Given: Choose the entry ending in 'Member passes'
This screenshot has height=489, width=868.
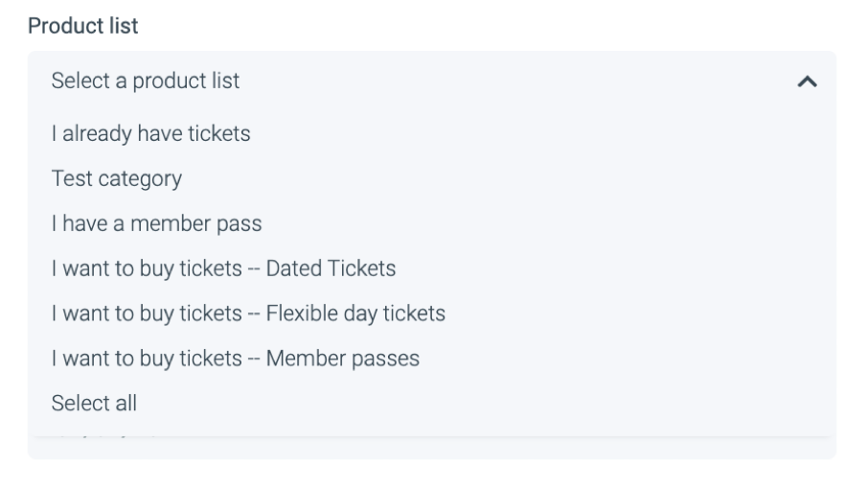Looking at the screenshot, I should pyautogui.click(x=236, y=359).
